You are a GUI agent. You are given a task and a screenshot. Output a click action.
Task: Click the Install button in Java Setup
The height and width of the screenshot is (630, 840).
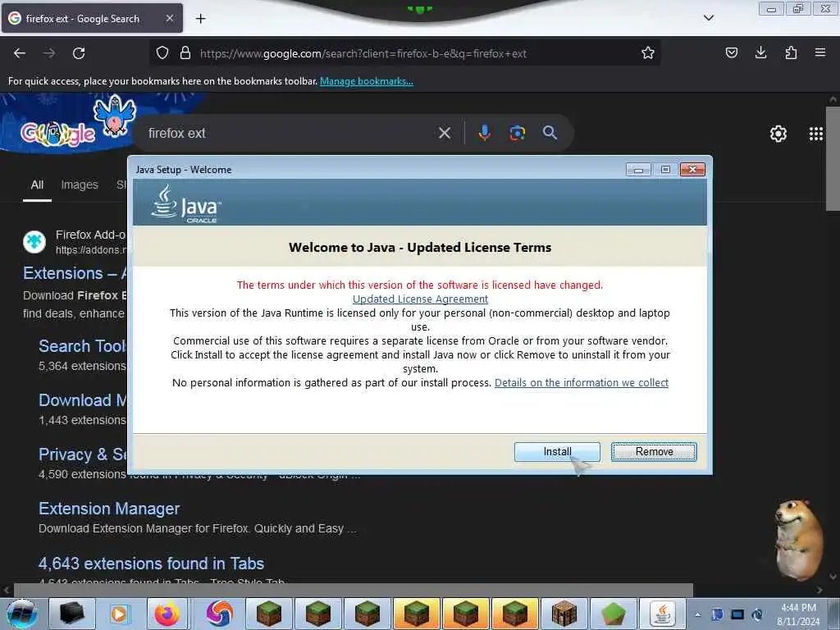coord(557,452)
